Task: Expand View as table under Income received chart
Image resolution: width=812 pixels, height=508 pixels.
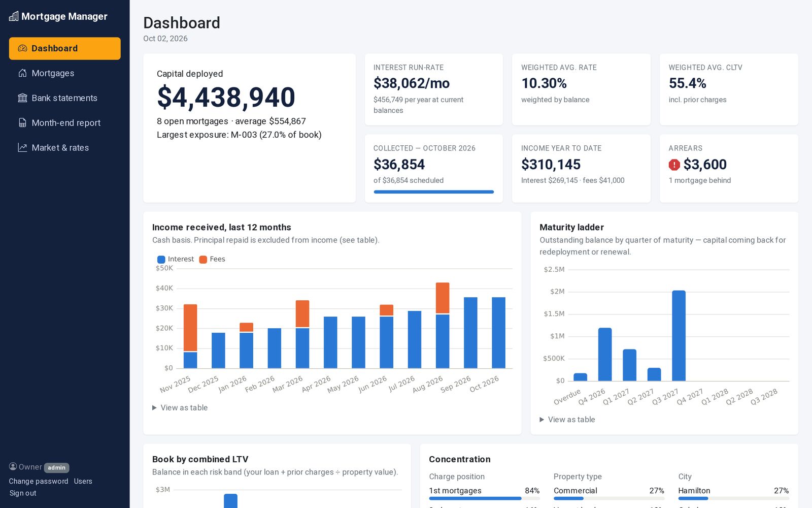Action: click(x=180, y=407)
